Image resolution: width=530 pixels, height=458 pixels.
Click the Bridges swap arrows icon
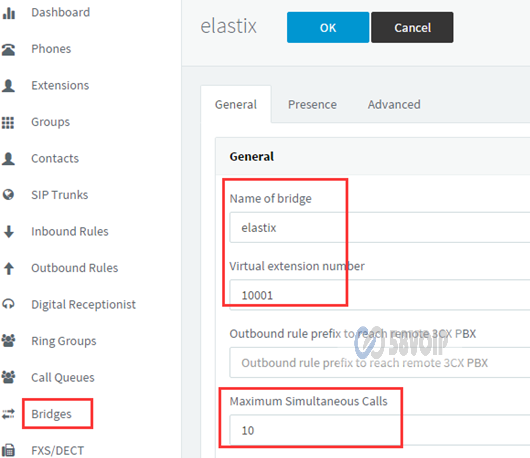tap(8, 414)
